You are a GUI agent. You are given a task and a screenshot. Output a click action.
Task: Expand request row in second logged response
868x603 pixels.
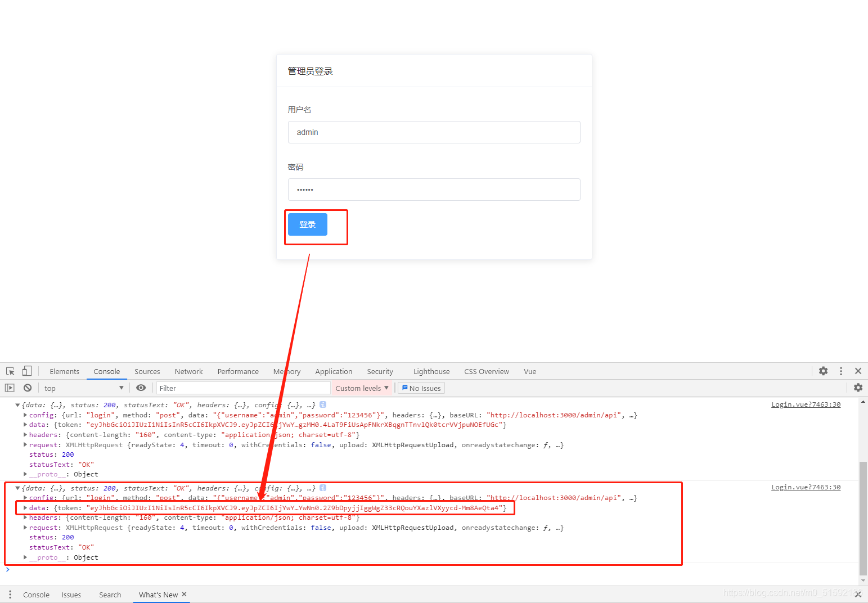pos(25,528)
